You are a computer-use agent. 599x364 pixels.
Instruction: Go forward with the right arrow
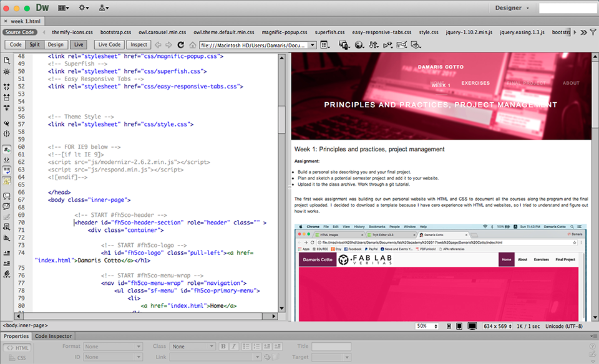[x=168, y=45]
